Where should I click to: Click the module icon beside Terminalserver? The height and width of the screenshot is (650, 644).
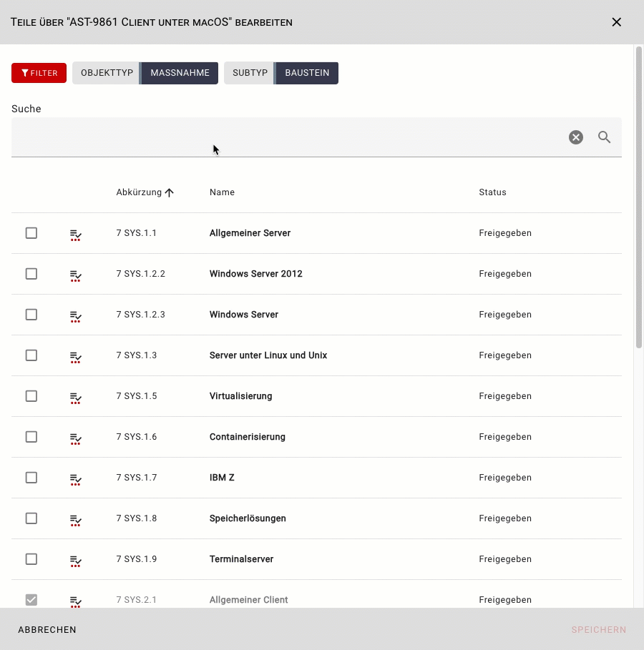pyautogui.click(x=75, y=560)
